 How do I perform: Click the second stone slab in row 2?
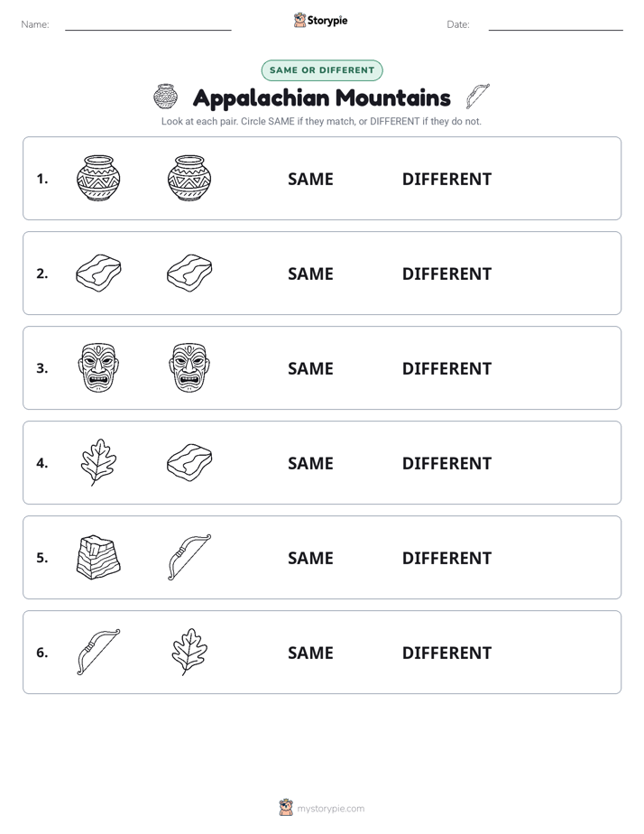pos(189,273)
